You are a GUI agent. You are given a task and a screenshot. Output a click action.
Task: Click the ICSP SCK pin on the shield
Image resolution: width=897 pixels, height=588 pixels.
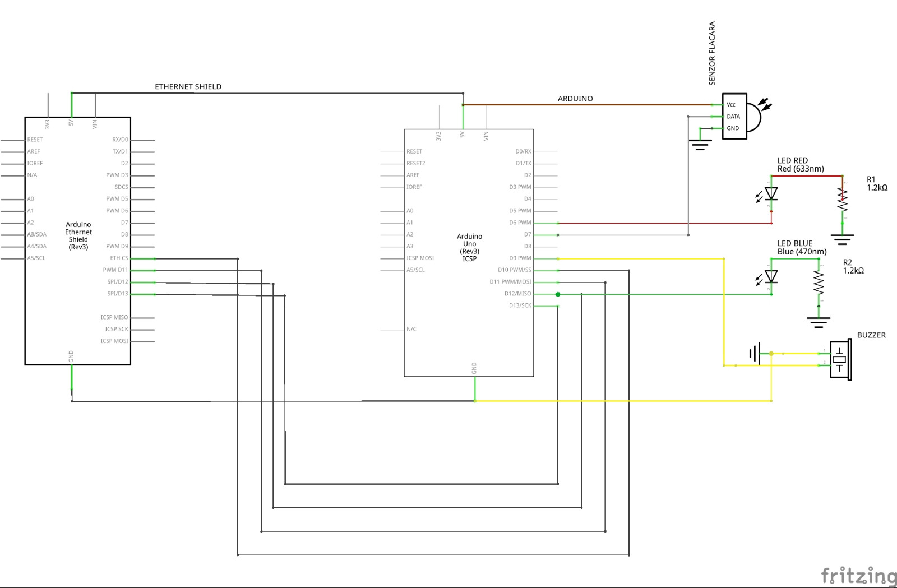pos(117,329)
